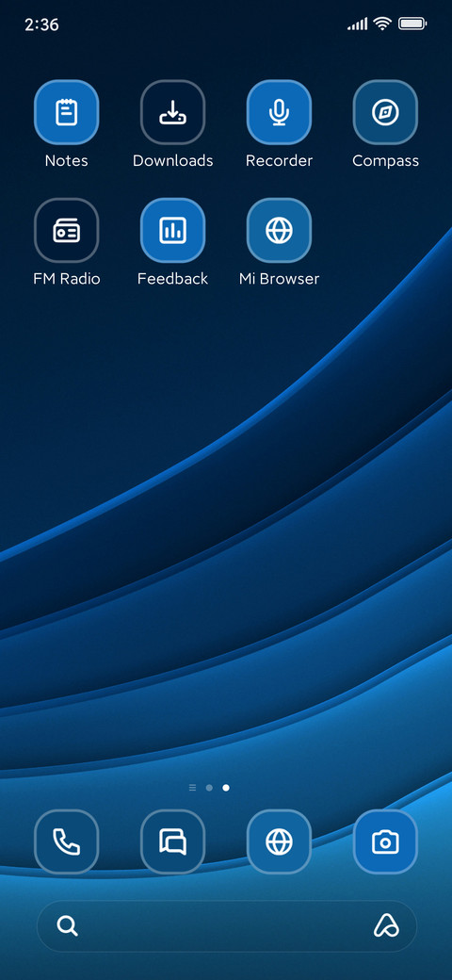Tap the "Feedback" label text
This screenshot has width=452, height=980.
coord(173,279)
